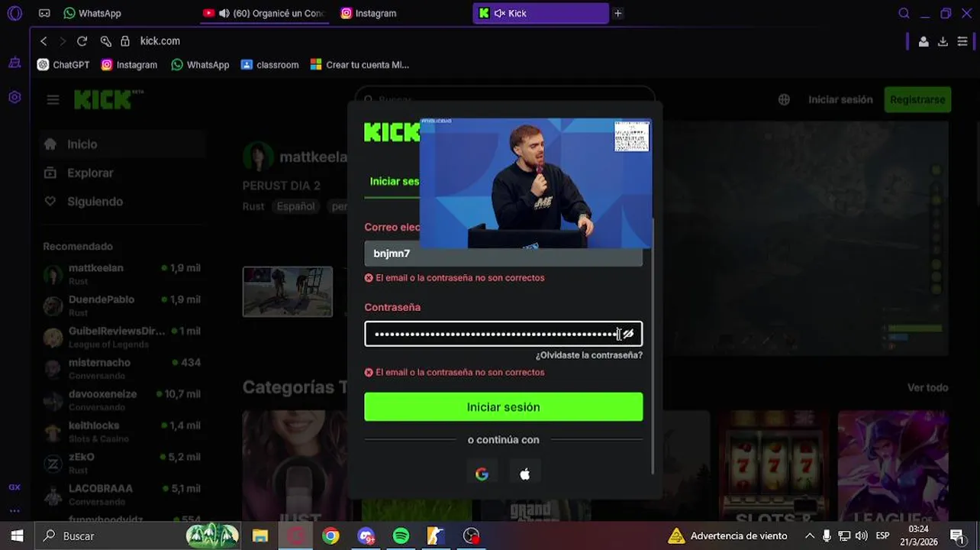The image size is (980, 550).
Task: Show hidden system tray icons
Action: (x=810, y=535)
